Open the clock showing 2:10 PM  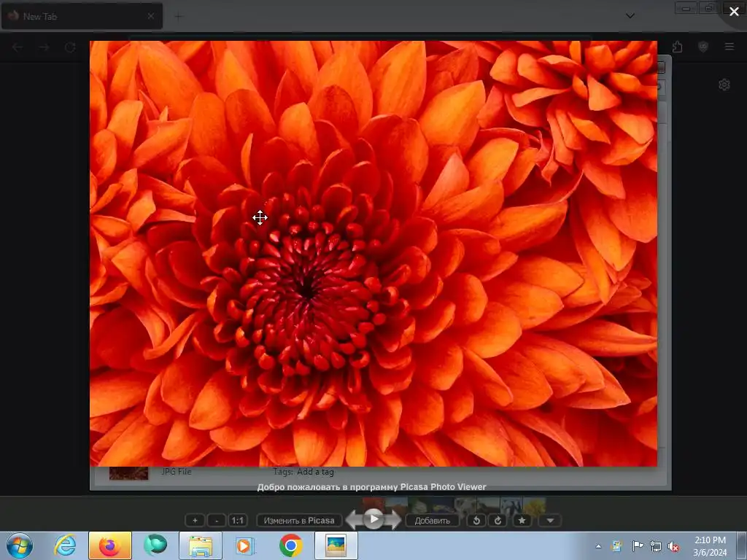pos(710,546)
